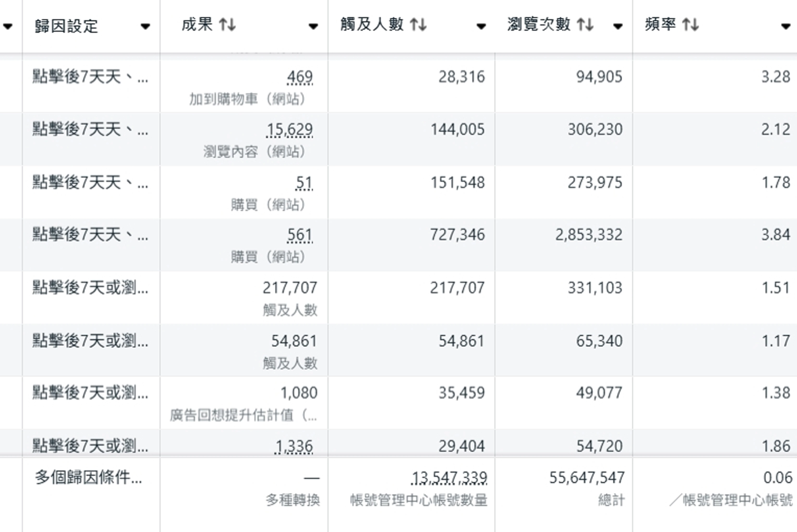Select frequency value 3.84
The image size is (797, 532).
(x=776, y=235)
